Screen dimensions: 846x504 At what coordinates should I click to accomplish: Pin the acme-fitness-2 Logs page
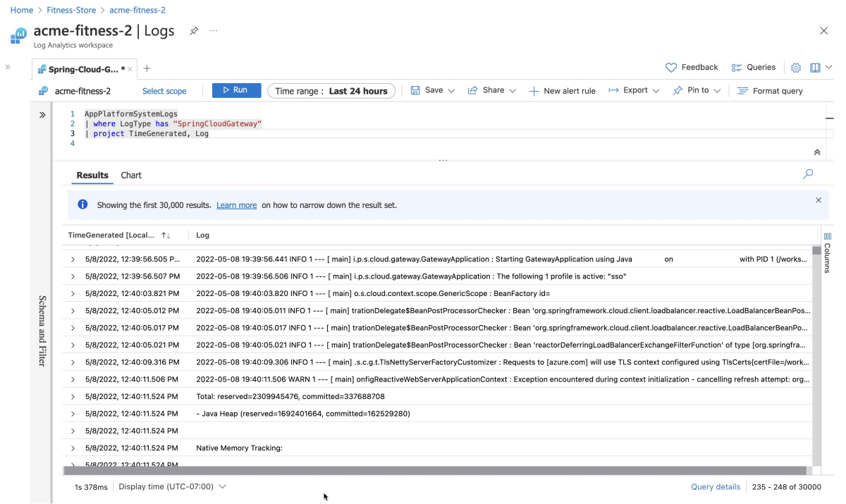pyautogui.click(x=194, y=32)
